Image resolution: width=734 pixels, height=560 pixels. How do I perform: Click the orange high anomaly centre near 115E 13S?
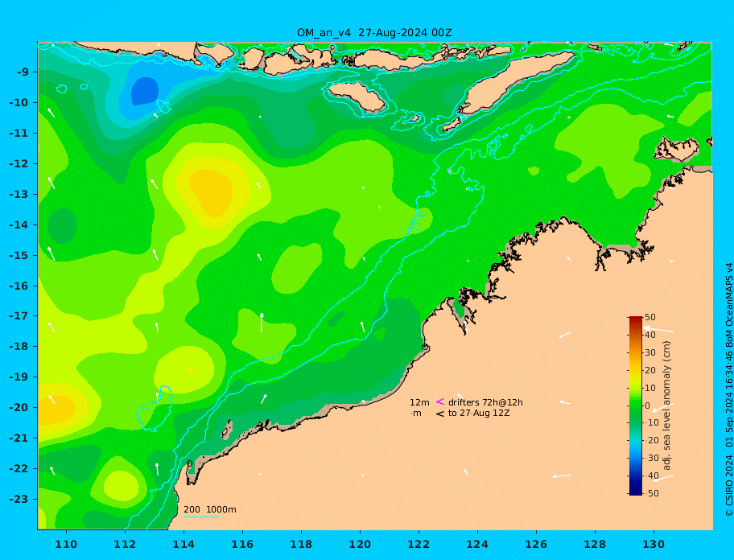[x=212, y=191]
